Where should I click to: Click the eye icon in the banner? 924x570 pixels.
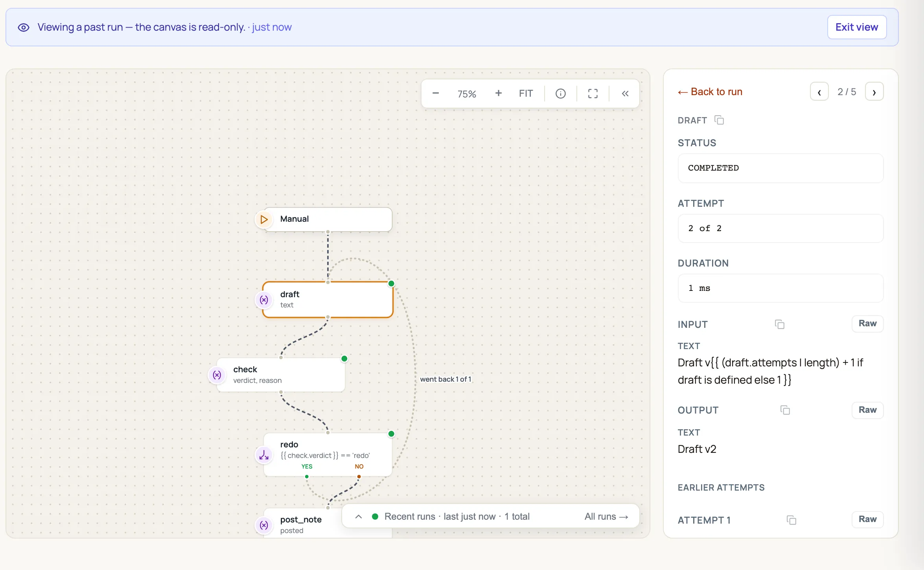tap(24, 28)
